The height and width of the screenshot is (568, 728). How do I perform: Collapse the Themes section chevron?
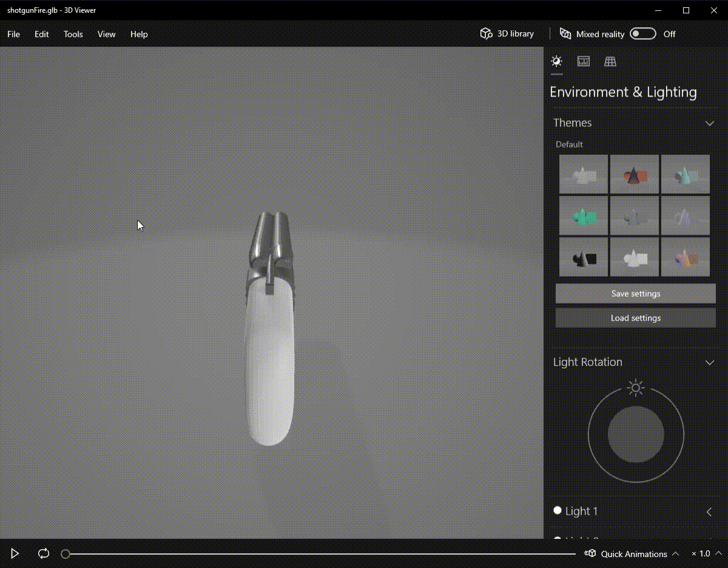pyautogui.click(x=709, y=123)
